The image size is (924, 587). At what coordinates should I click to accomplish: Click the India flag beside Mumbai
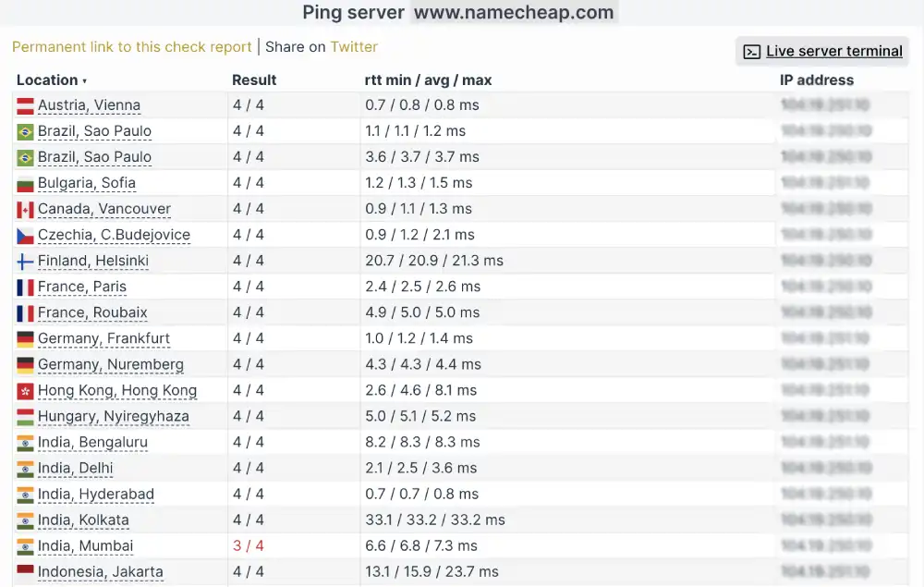pos(25,546)
